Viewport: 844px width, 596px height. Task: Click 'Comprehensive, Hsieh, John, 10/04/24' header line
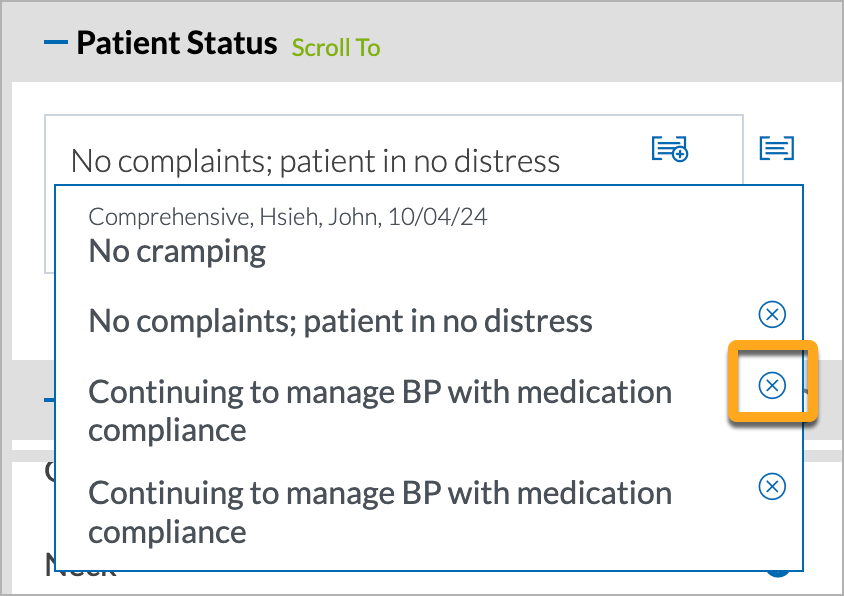coord(287,217)
